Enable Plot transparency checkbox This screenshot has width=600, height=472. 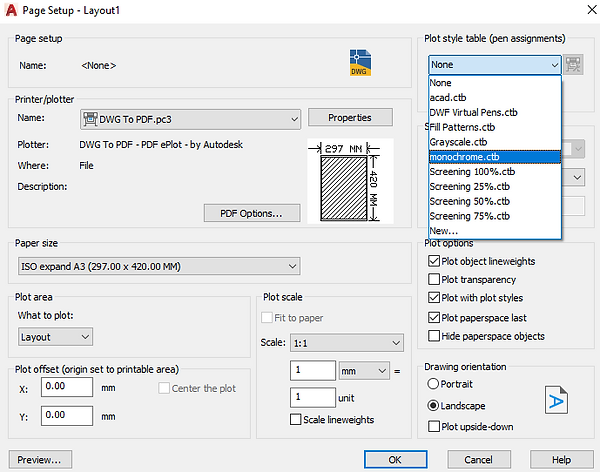click(x=434, y=279)
